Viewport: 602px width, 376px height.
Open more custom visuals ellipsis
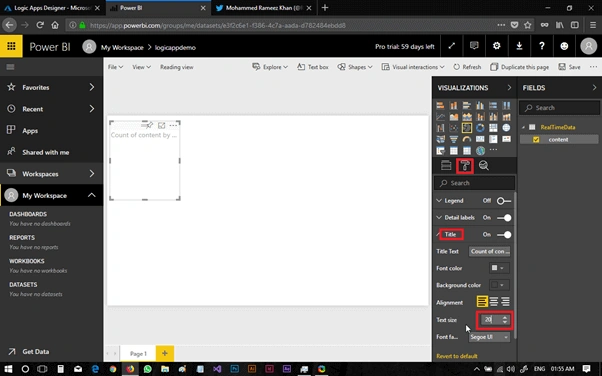(x=493, y=150)
